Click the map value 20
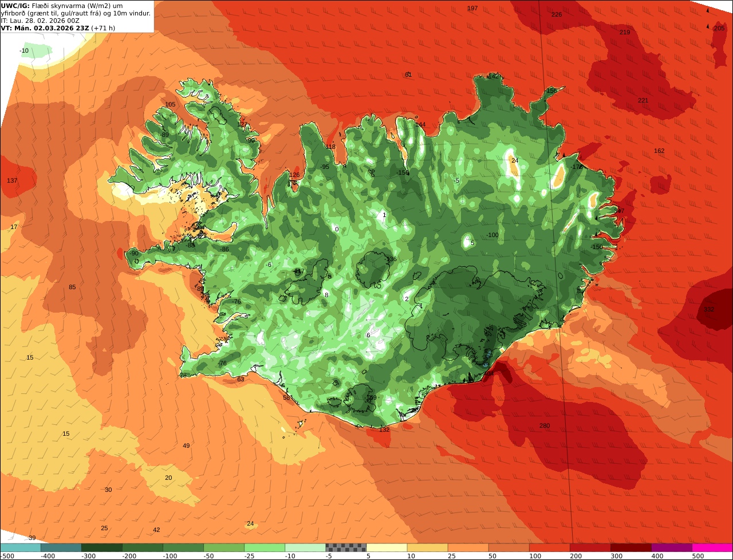 coord(168,478)
